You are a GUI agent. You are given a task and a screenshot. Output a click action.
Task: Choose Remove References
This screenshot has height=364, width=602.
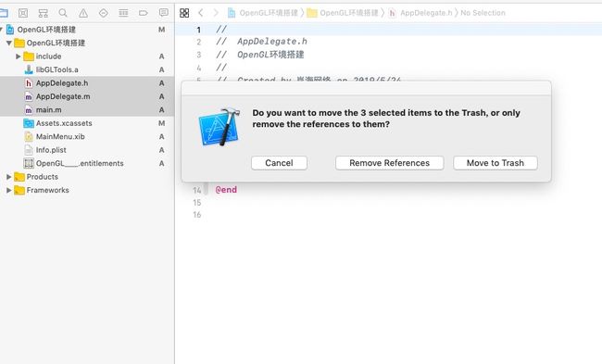point(389,163)
